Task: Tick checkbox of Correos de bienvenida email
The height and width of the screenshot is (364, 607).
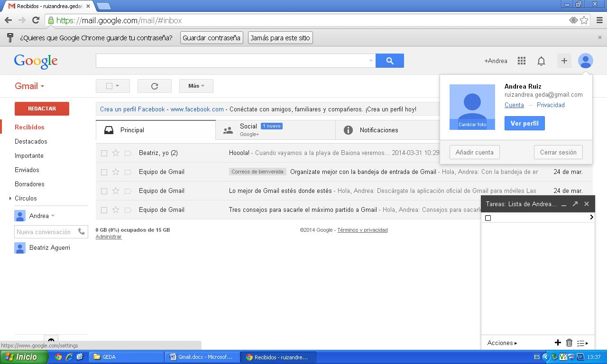Action: click(104, 172)
